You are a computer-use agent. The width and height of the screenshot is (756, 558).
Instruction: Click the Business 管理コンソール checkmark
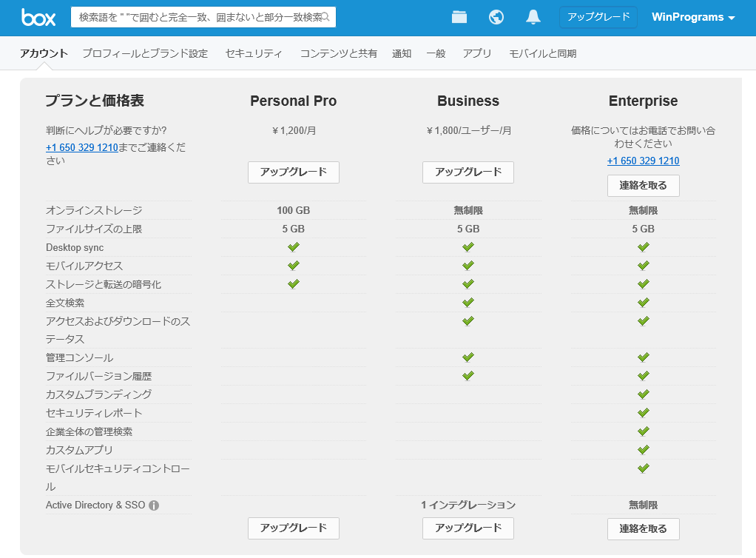(x=468, y=357)
